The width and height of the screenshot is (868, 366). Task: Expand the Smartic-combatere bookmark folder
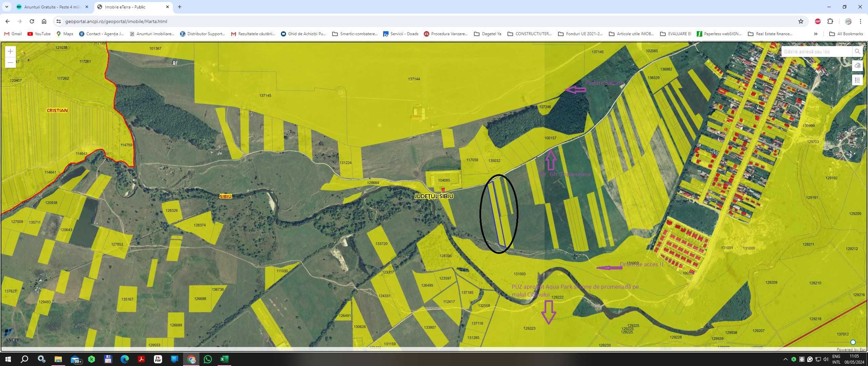pyautogui.click(x=355, y=34)
